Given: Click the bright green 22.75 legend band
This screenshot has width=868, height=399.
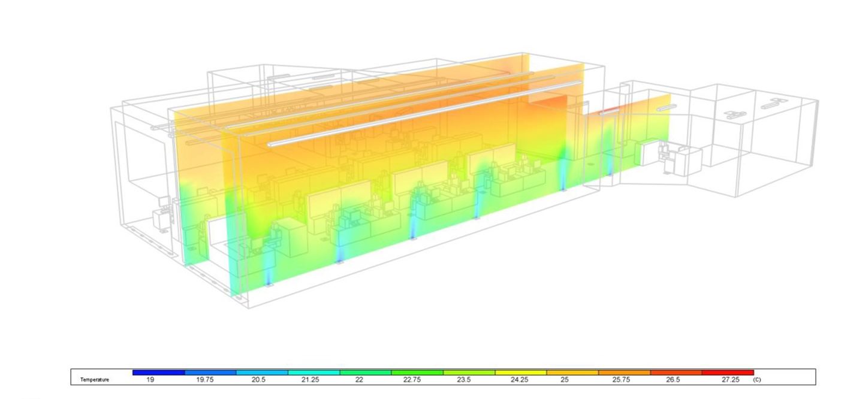Looking at the screenshot, I should pyautogui.click(x=417, y=373).
